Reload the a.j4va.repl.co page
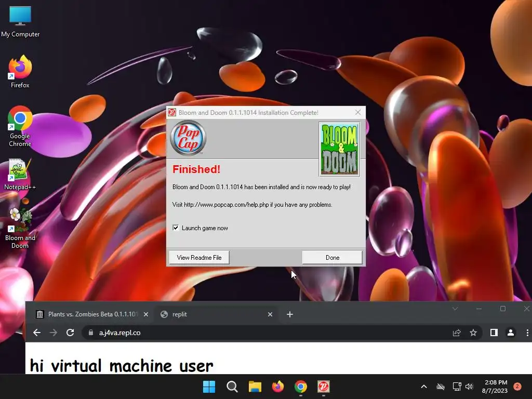 tap(70, 332)
